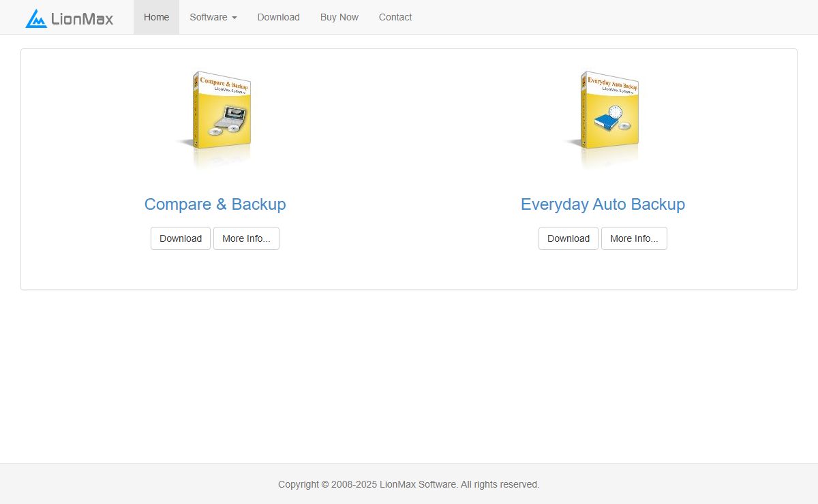Click the copyright footer text

pos(409,484)
